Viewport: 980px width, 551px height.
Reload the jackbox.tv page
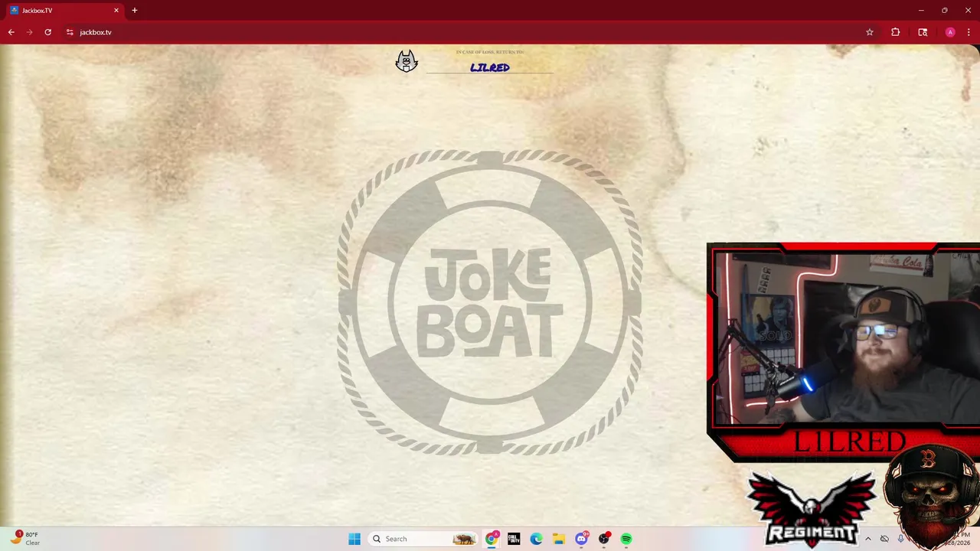47,32
